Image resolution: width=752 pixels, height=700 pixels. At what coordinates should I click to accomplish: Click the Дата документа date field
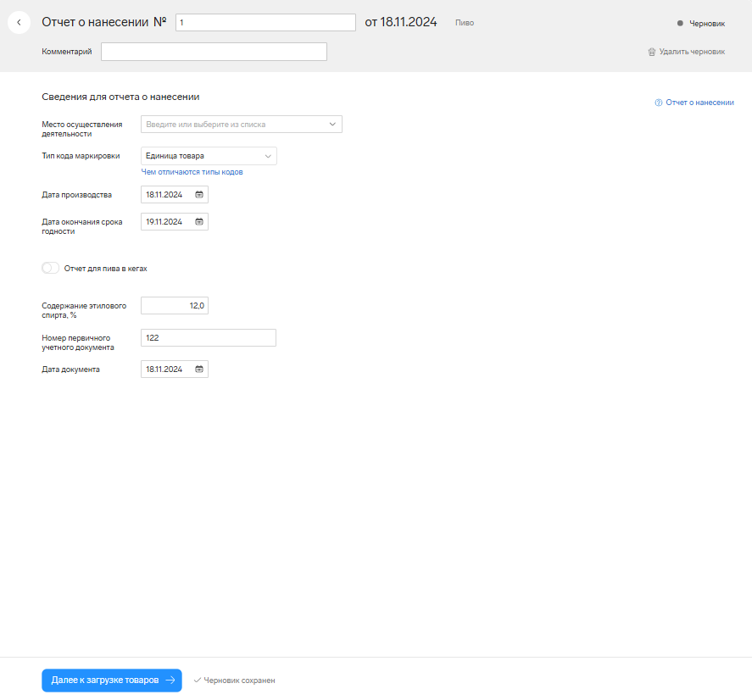point(175,369)
